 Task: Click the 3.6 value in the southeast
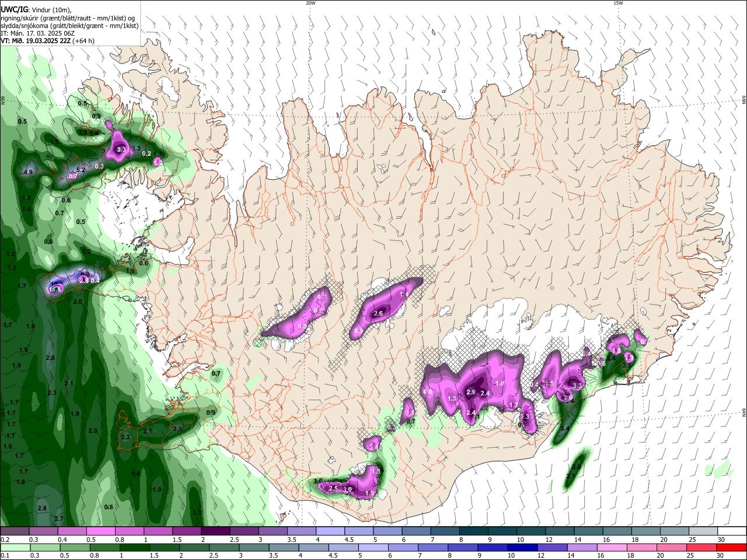[568, 397]
